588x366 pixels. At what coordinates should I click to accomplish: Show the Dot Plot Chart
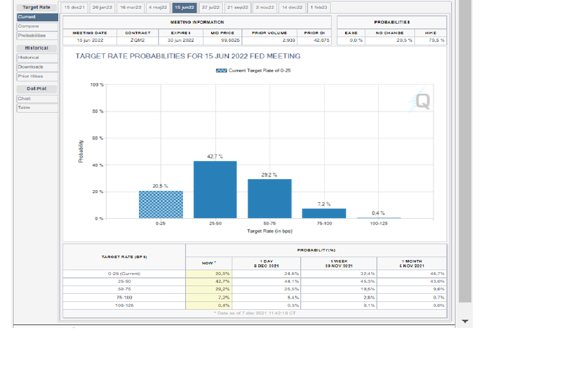pos(25,99)
